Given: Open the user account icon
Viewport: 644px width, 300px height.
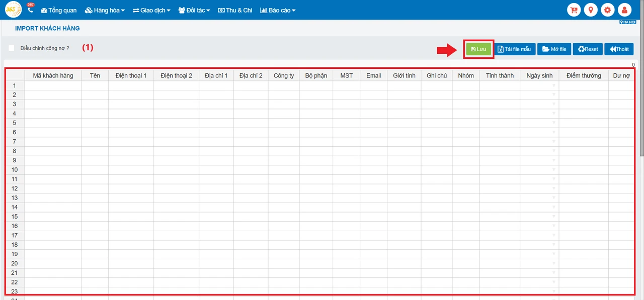Looking at the screenshot, I should point(624,10).
